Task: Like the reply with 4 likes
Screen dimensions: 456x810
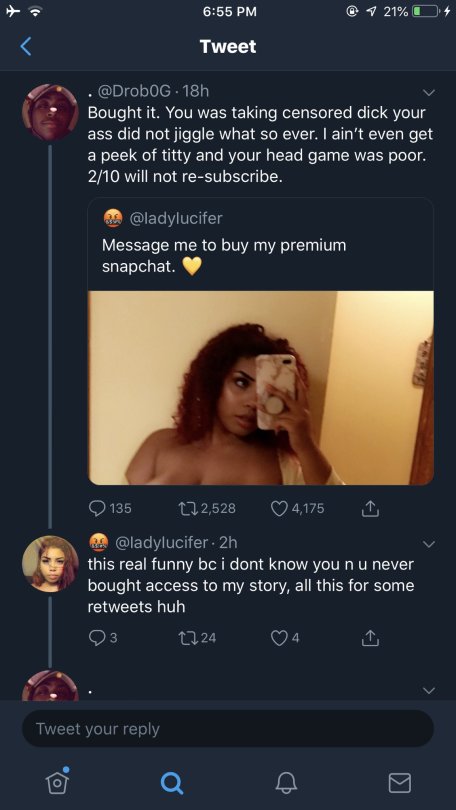Action: tap(279, 638)
